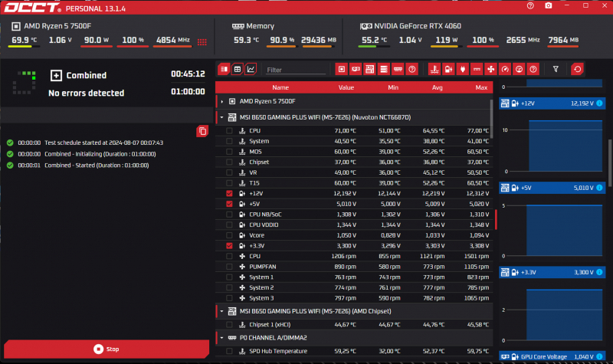
Task: Uncheck the +12V sensor checkbox
Action: 229,194
